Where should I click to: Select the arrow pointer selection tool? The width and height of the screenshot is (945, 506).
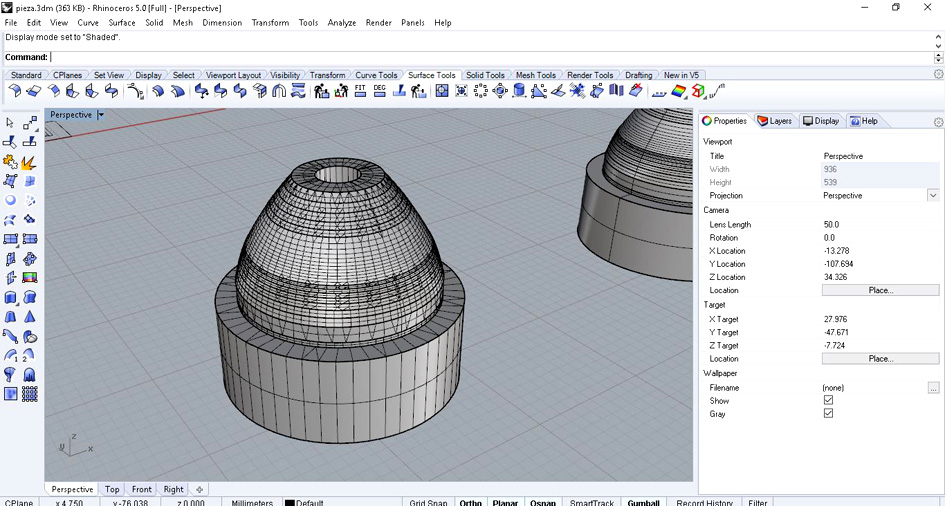[x=10, y=123]
